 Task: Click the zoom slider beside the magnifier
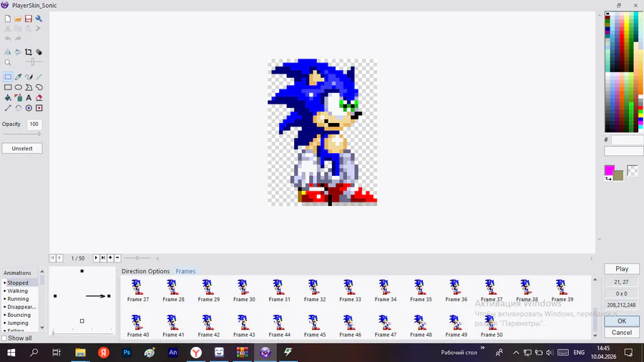click(x=33, y=62)
